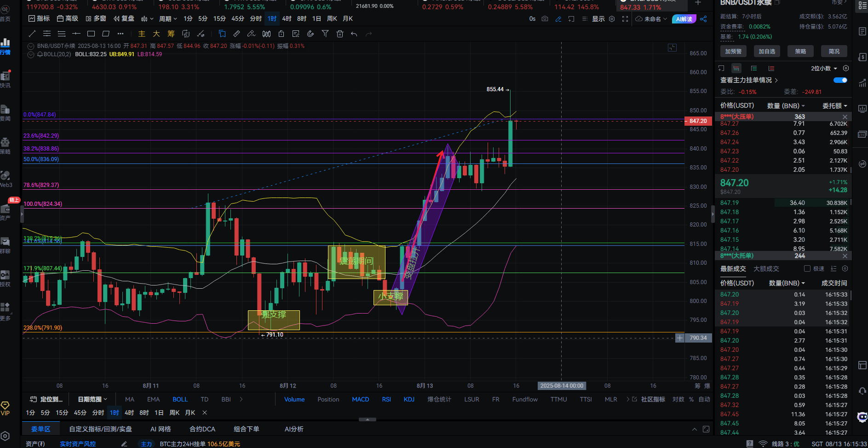
Task: Click the paperclip attach icon
Action: point(310,34)
